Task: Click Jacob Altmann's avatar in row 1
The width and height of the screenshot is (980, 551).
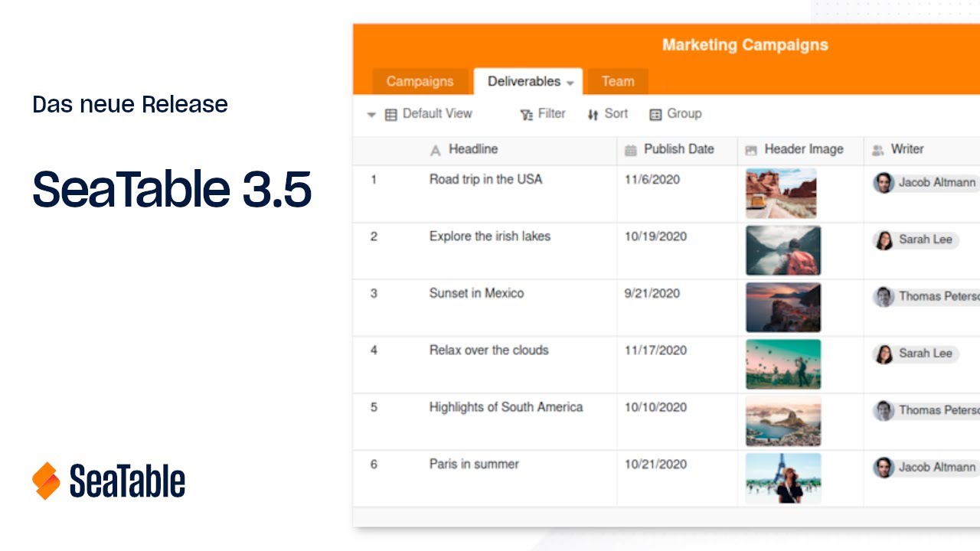Action: pos(884,183)
